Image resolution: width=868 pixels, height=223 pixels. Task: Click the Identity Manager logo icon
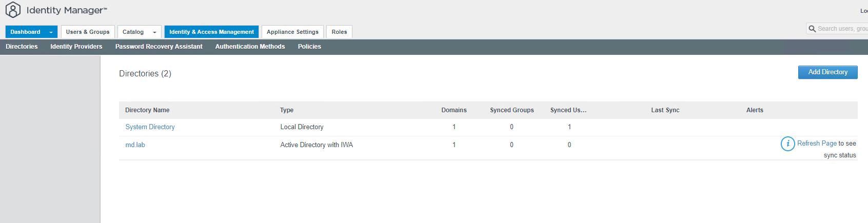tap(13, 10)
